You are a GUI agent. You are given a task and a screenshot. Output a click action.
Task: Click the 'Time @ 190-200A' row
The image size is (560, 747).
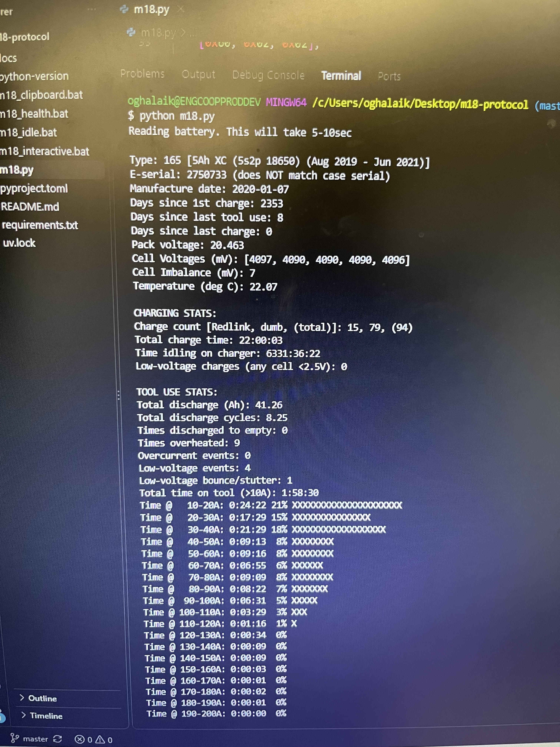216,713
